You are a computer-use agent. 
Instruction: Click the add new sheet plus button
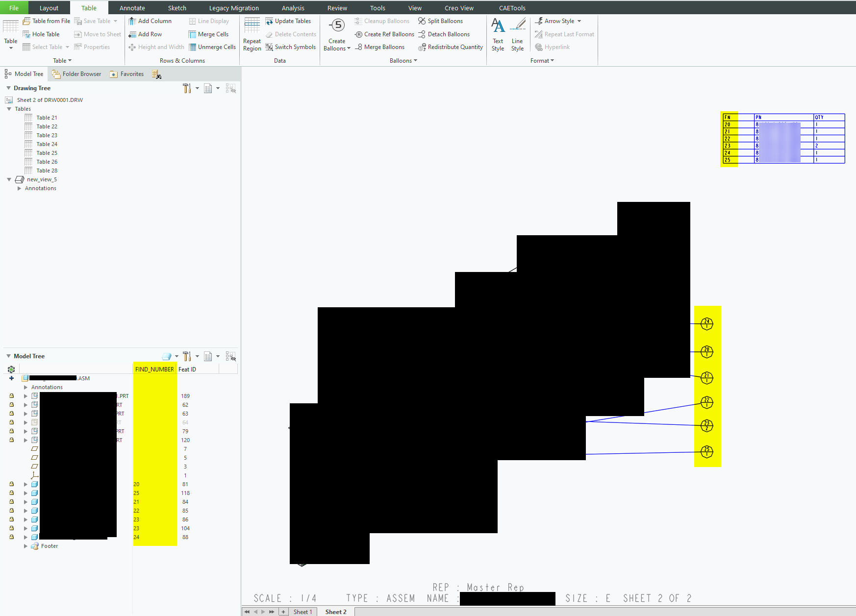tap(283, 612)
